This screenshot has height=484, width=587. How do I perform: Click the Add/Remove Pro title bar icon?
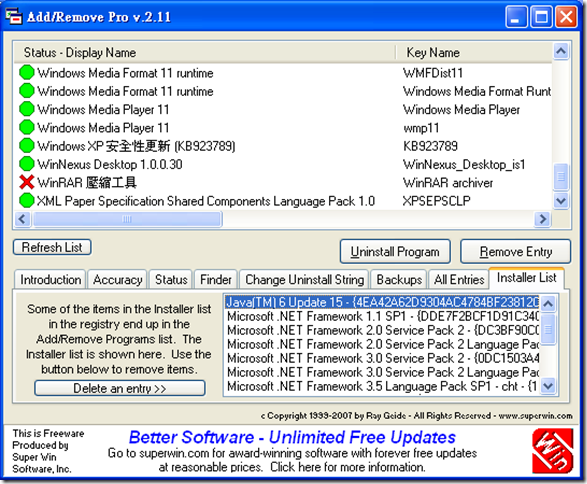pyautogui.click(x=14, y=16)
